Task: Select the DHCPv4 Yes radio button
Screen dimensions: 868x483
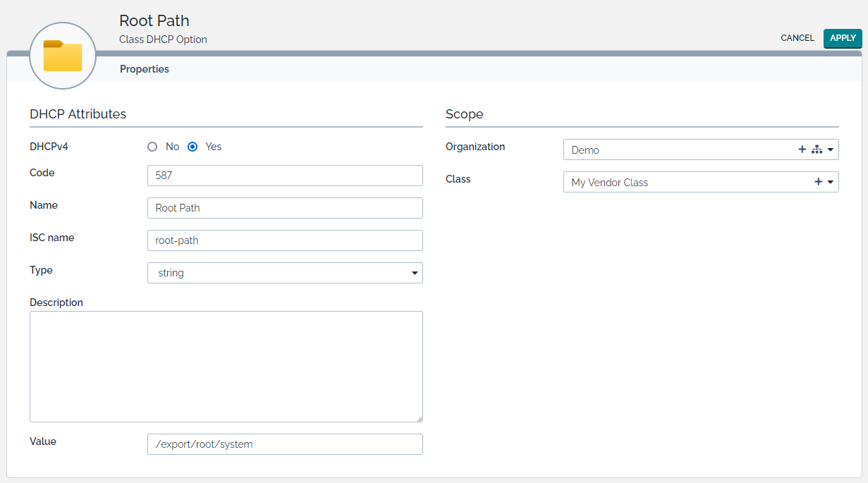Action: [x=192, y=147]
